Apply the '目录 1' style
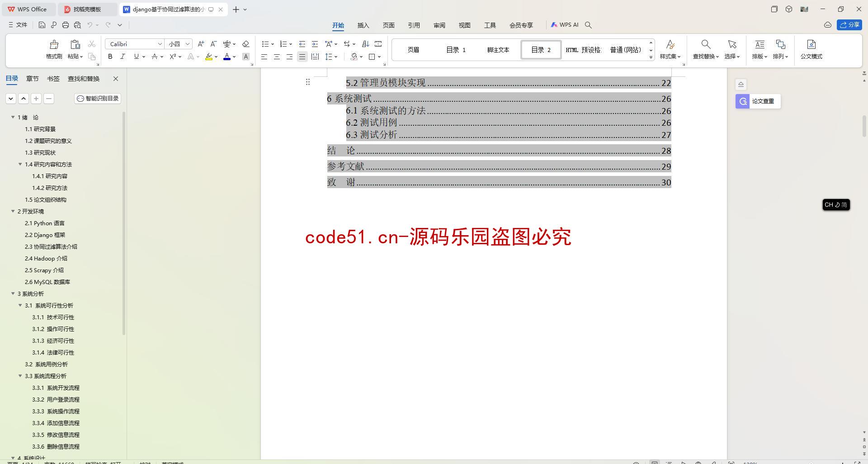The height and width of the screenshot is (464, 868). click(x=456, y=50)
